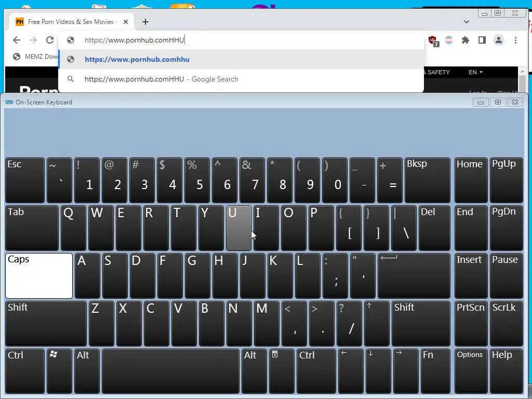The height and width of the screenshot is (399, 532).
Task: Open the EN language dropdown on page
Action: 475,72
